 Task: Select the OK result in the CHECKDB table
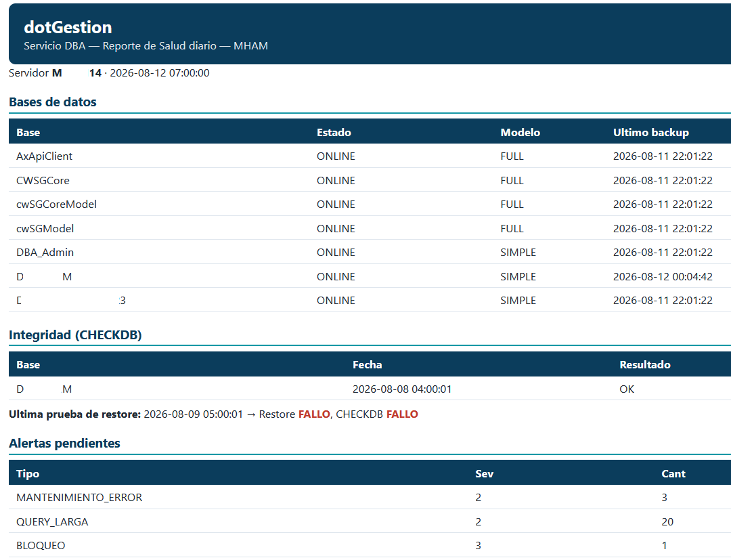[627, 389]
